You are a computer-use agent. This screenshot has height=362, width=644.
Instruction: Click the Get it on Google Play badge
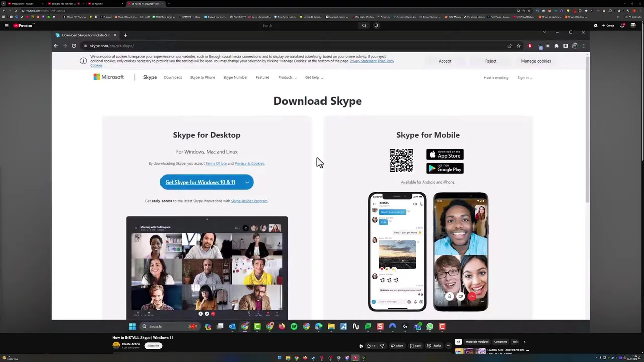(445, 168)
